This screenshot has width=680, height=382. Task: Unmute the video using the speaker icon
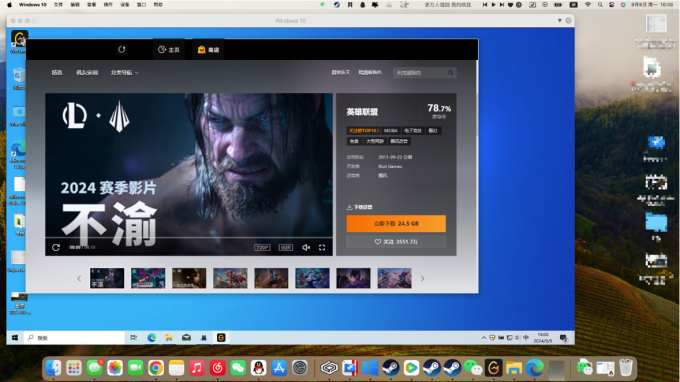[x=306, y=247]
